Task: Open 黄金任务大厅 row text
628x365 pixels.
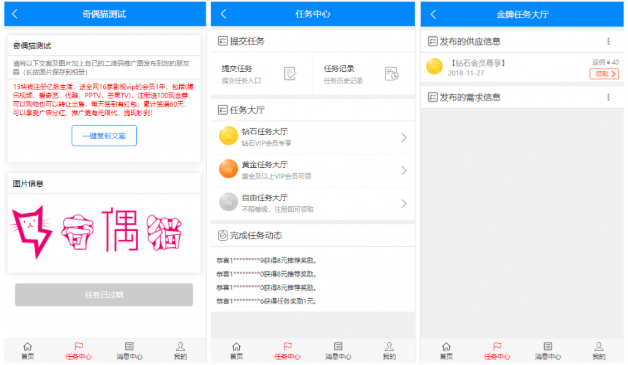Action: click(265, 165)
